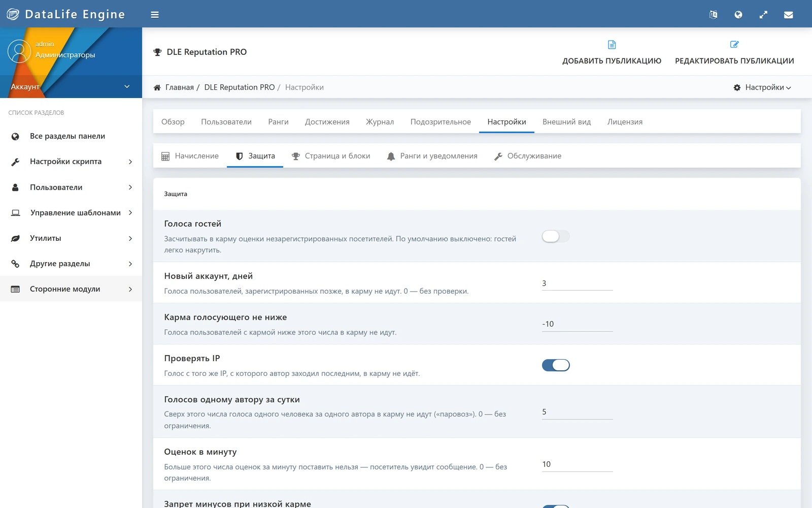The width and height of the screenshot is (812, 508).
Task: Expand the Аккаунт dropdown
Action: [x=71, y=86]
